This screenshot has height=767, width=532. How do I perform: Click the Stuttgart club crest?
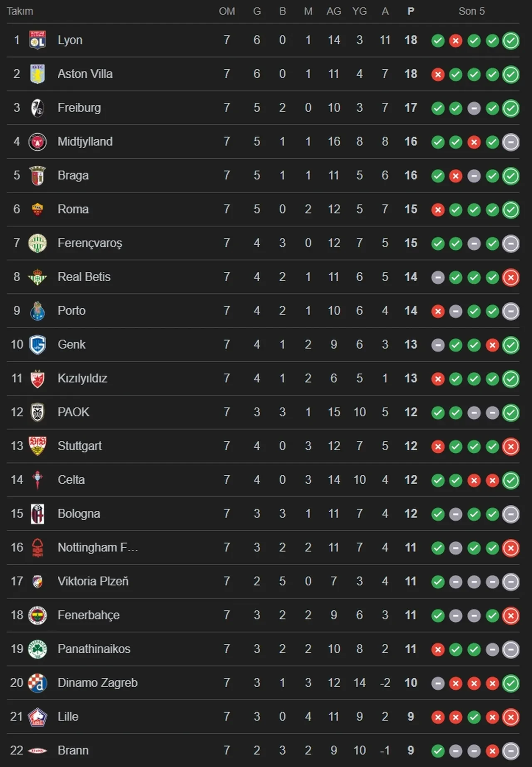pos(37,446)
